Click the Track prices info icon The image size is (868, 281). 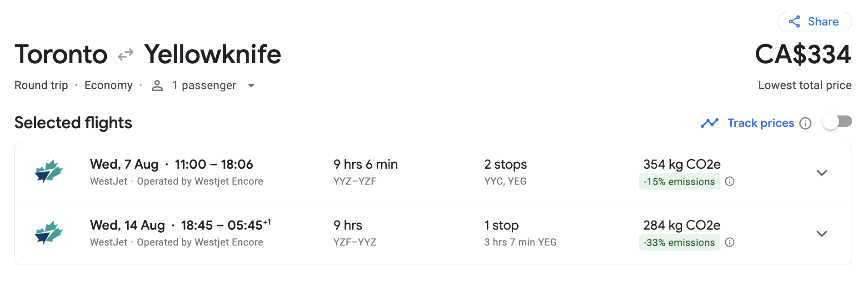click(x=805, y=123)
